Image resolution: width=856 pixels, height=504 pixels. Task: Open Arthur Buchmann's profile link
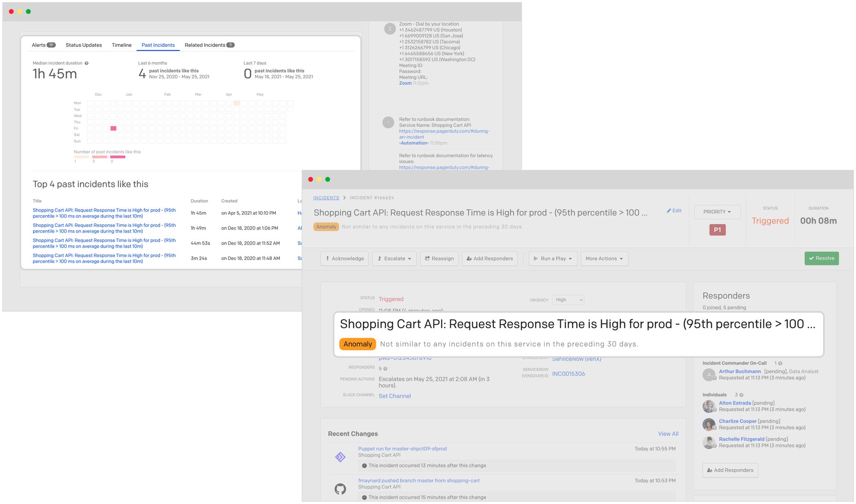point(740,372)
